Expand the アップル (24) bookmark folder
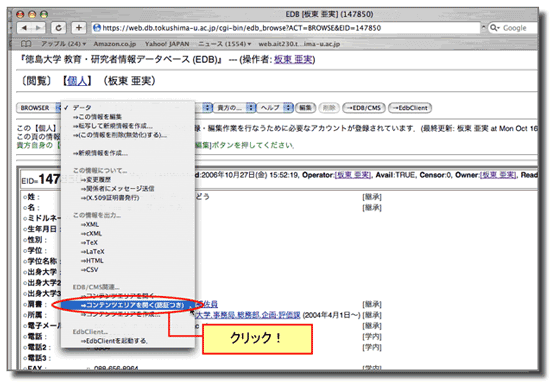550x382 pixels. tap(63, 44)
